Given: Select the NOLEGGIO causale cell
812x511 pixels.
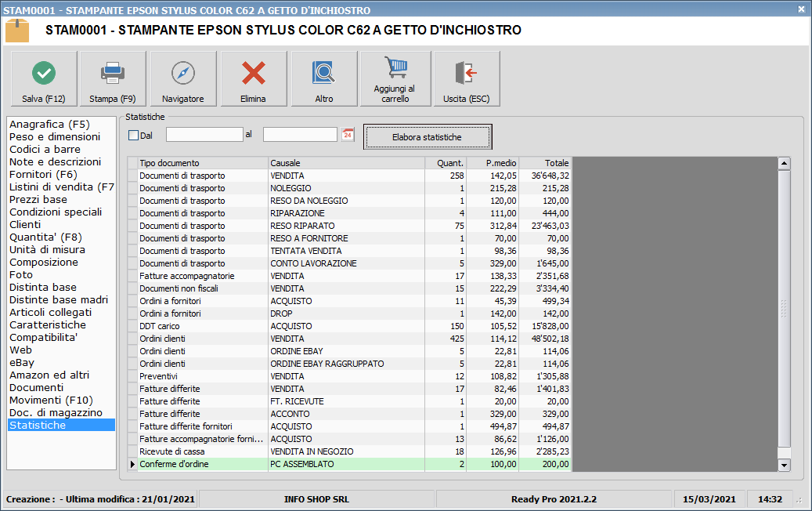Looking at the screenshot, I should (x=346, y=188).
